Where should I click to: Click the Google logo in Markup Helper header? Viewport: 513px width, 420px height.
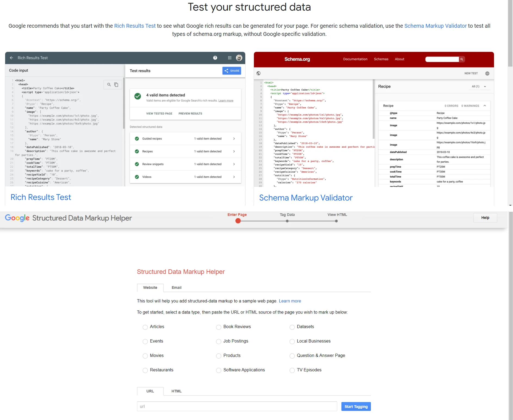point(17,218)
